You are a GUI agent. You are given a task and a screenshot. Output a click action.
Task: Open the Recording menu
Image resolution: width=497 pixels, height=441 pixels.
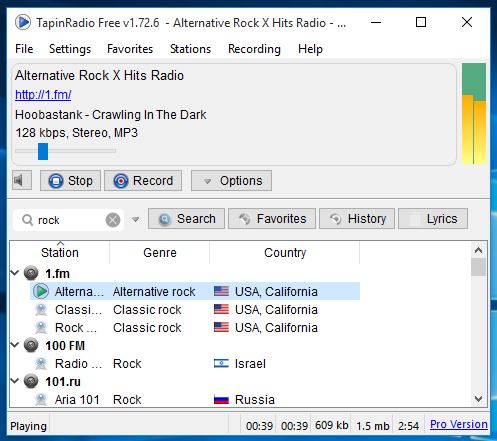pos(254,49)
